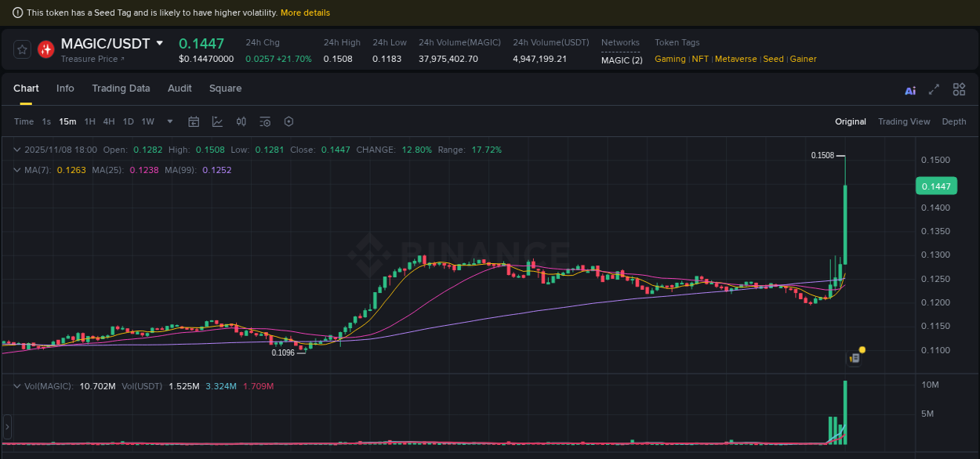Switch to the Square tab

225,89
